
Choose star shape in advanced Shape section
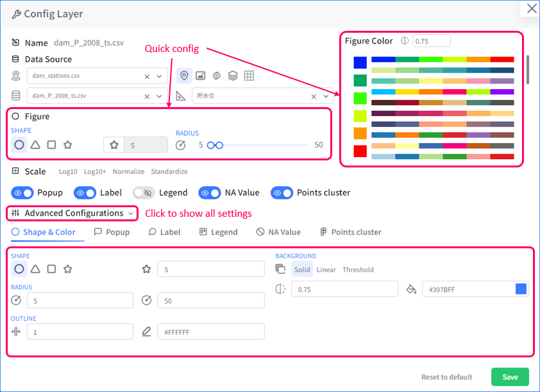pyautogui.click(x=68, y=269)
